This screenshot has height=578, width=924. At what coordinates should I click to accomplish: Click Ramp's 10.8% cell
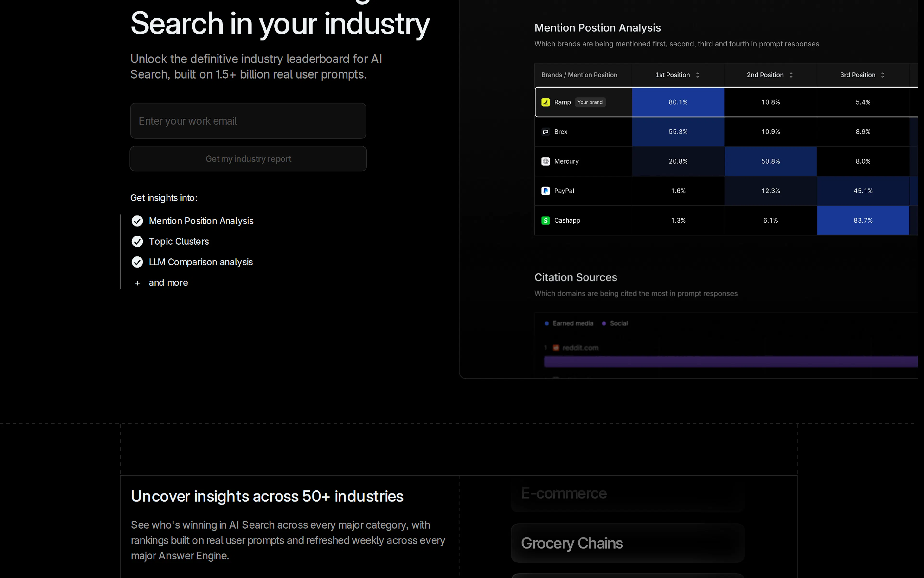(770, 102)
